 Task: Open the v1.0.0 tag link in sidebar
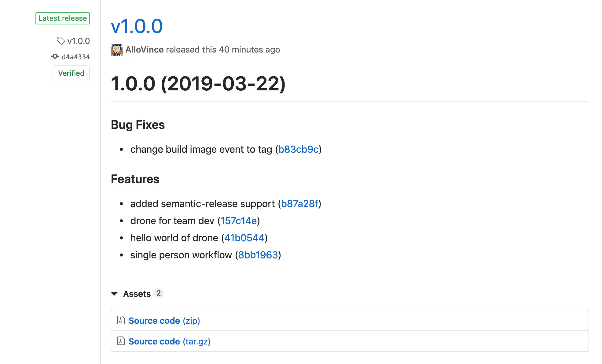pos(79,41)
